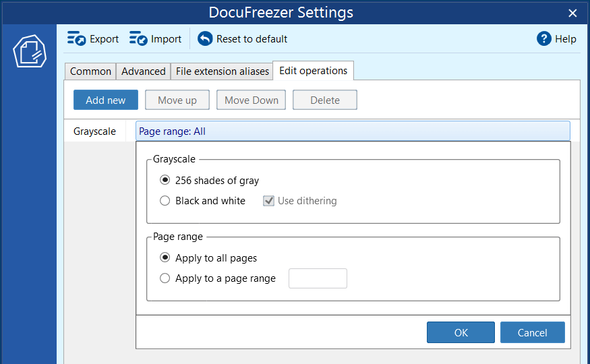Click the Move Down button

(251, 100)
